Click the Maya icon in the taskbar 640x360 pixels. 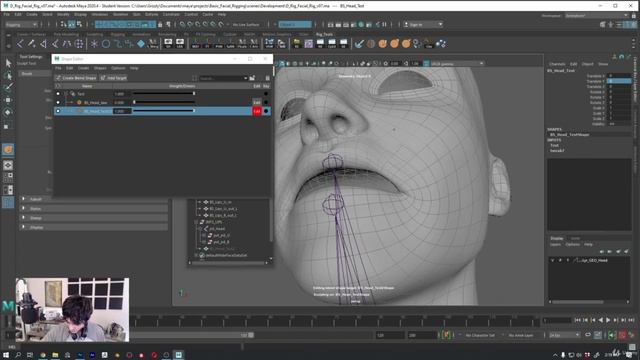178,355
